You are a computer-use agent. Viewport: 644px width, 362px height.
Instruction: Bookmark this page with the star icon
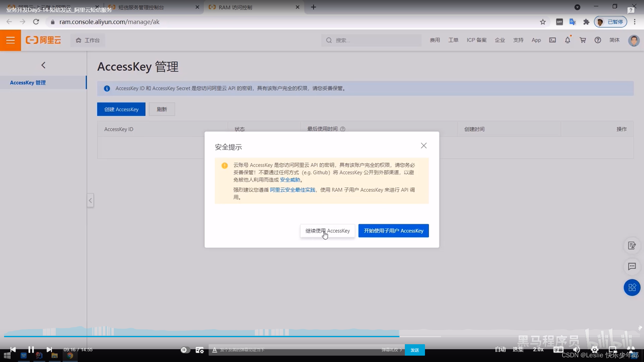pyautogui.click(x=543, y=22)
